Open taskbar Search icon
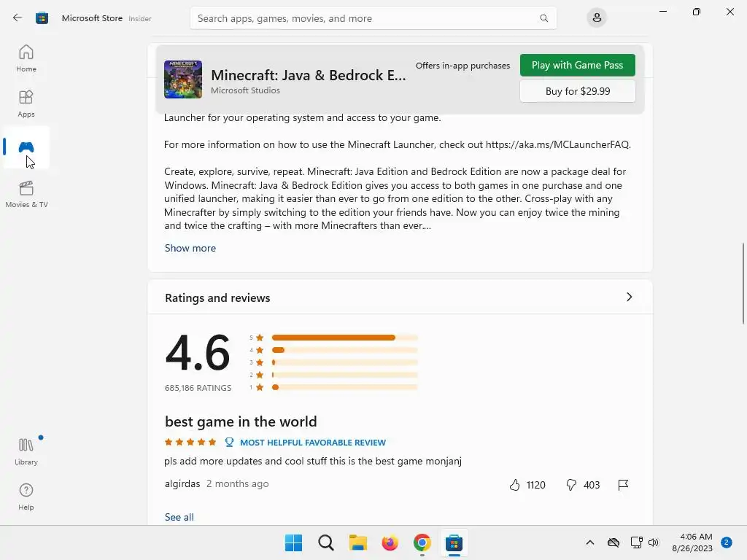This screenshot has width=747, height=560. [x=326, y=542]
